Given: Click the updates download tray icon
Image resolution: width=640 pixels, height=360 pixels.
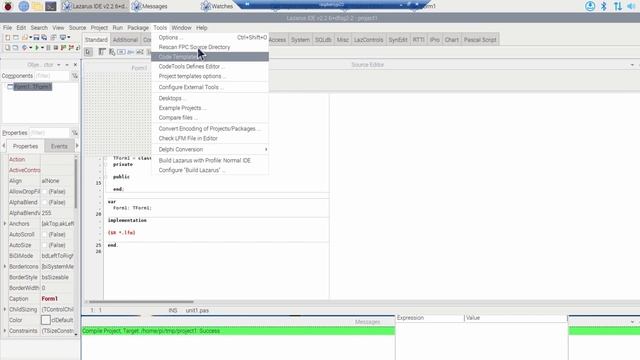Looking at the screenshot, I should point(590,6).
